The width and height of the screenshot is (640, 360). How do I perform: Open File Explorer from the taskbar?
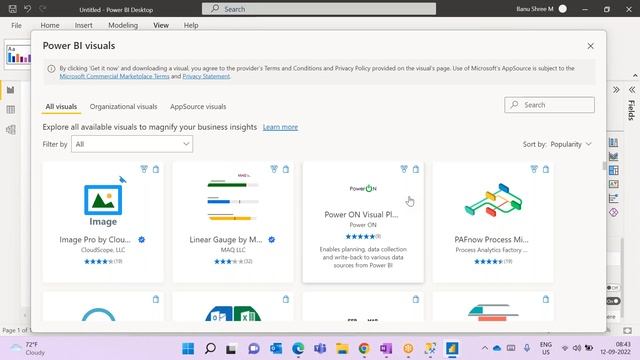click(x=342, y=349)
